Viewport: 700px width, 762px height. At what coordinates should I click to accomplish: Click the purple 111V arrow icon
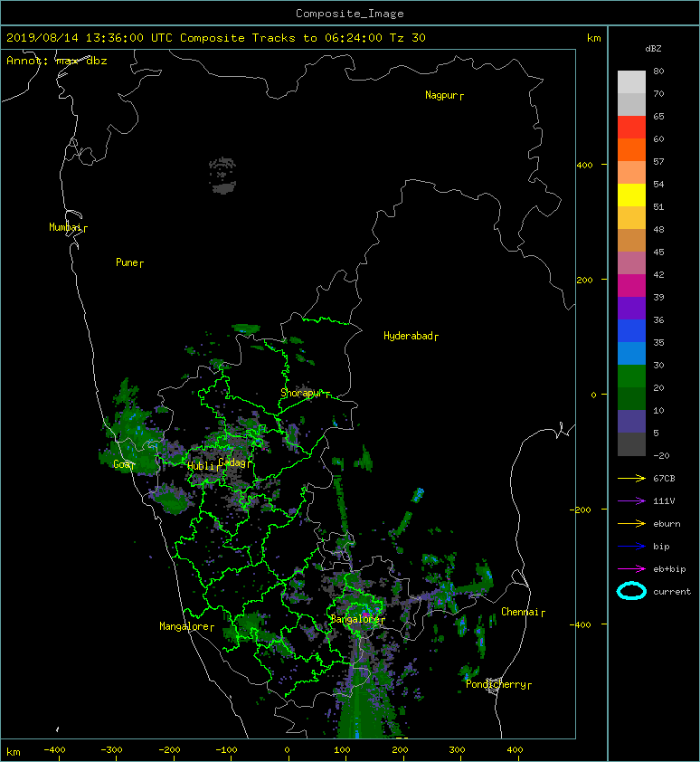pyautogui.click(x=631, y=501)
